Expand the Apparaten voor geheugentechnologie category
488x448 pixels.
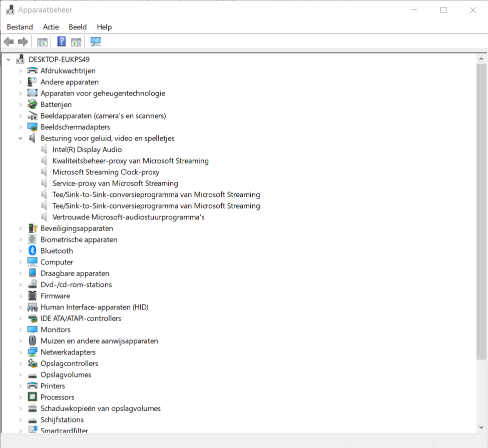[x=21, y=93]
